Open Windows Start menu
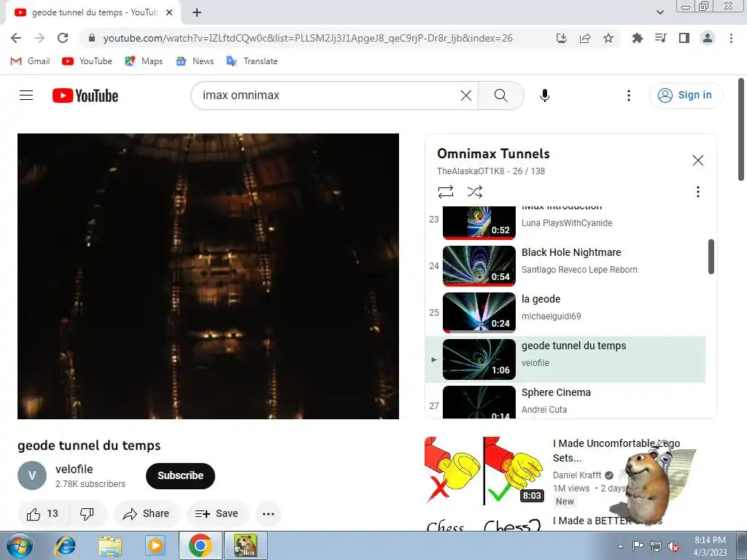 coord(19,545)
